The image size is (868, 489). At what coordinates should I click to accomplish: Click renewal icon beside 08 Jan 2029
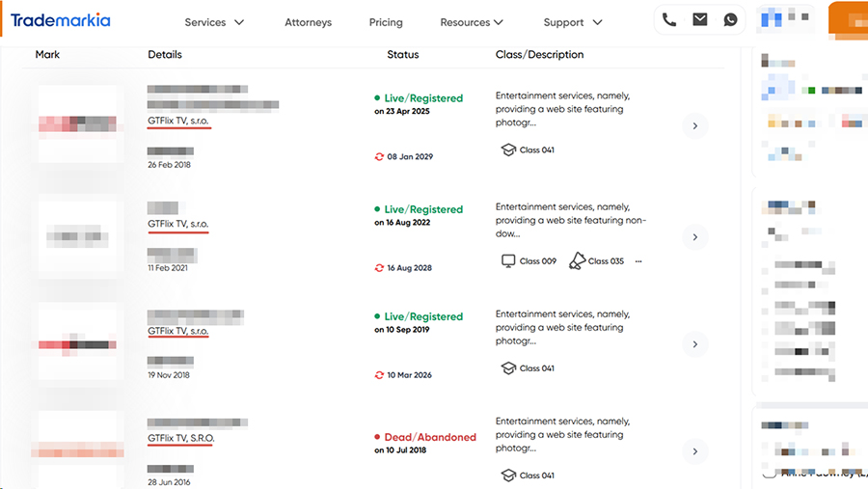pos(379,156)
